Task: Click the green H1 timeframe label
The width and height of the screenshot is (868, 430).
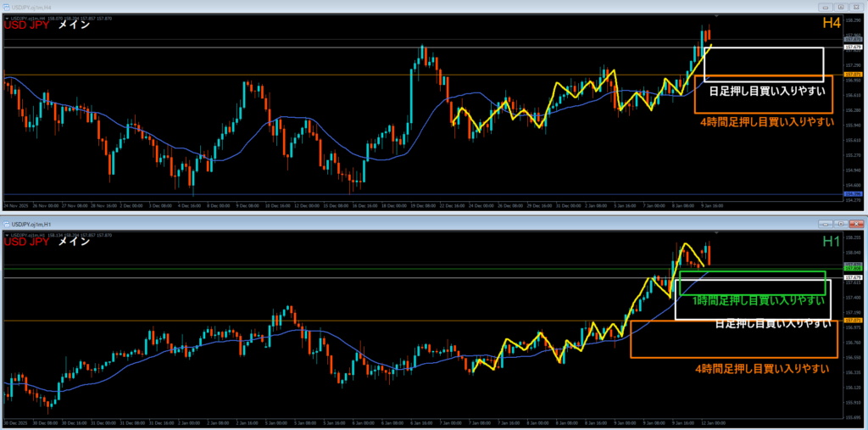Action: [832, 243]
